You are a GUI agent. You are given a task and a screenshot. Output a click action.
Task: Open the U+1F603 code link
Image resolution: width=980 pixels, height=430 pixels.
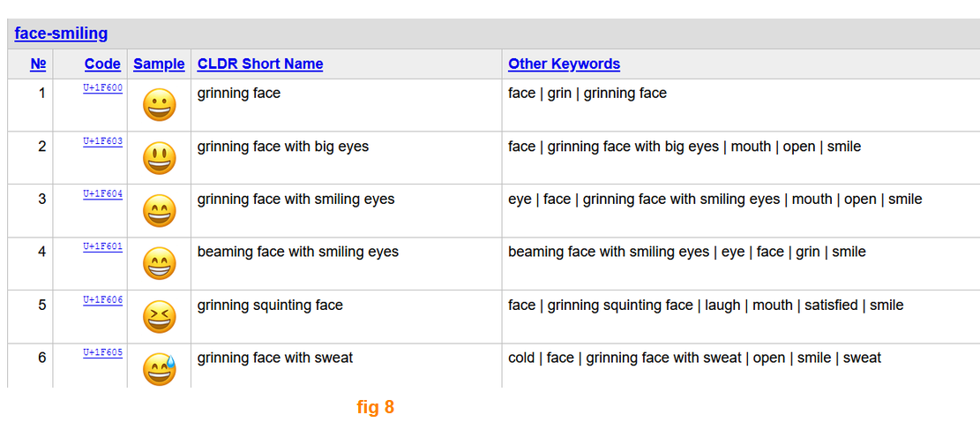[x=102, y=140]
